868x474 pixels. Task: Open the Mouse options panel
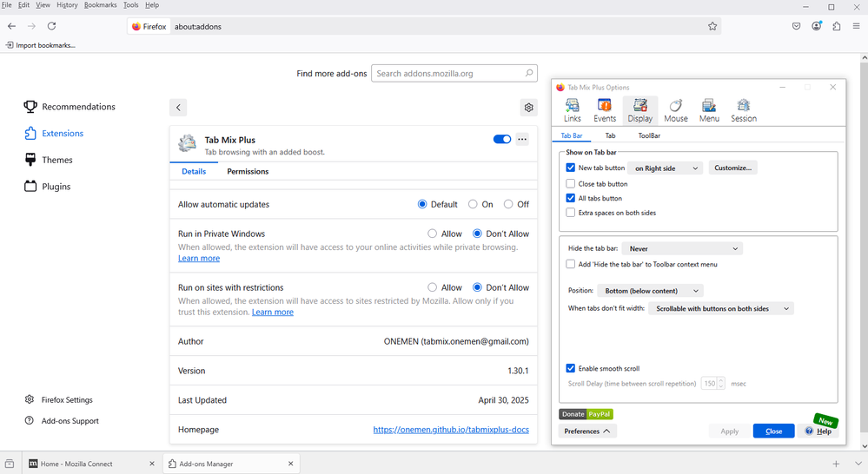[675, 110]
